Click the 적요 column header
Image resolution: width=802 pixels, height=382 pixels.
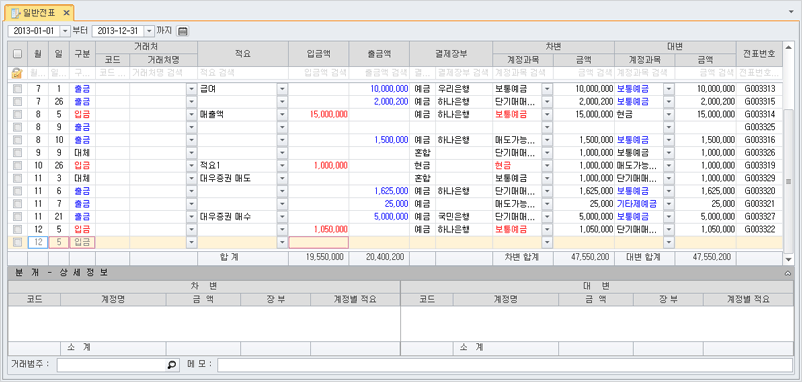coord(243,54)
